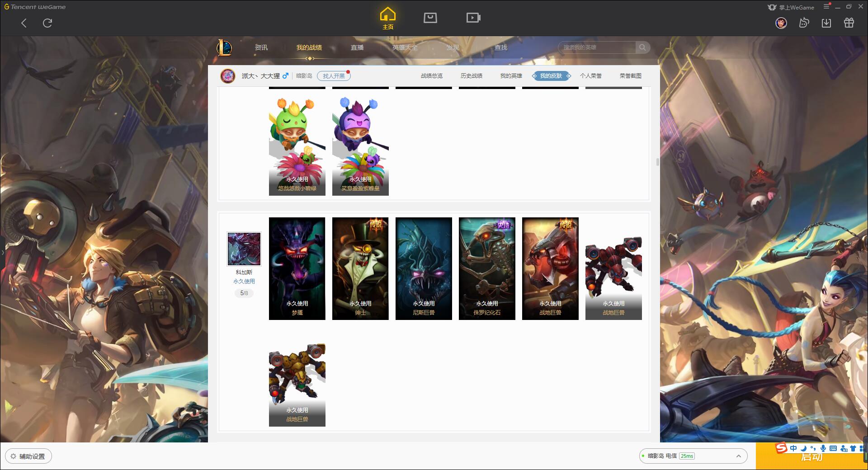
Task: Select the 梦魇 skin card
Action: [297, 268]
